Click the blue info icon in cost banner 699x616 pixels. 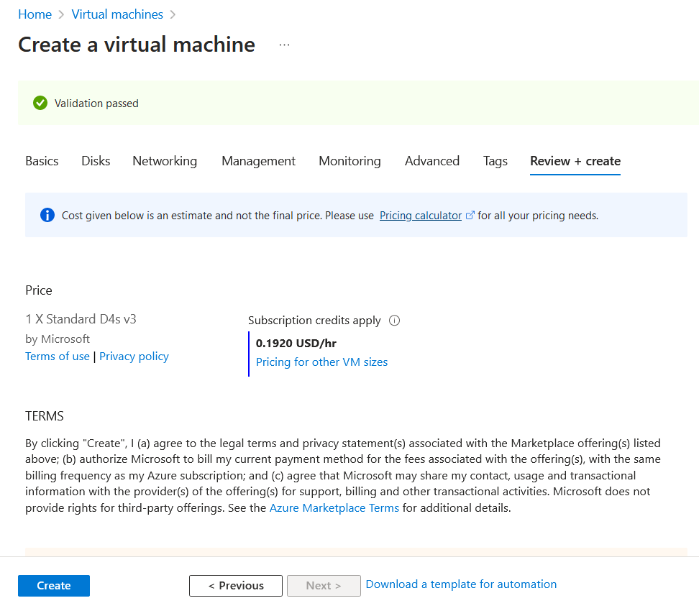tap(47, 215)
